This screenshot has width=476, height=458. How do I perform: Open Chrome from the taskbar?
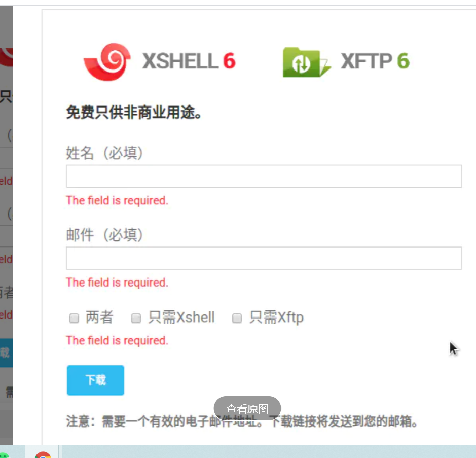[43, 454]
